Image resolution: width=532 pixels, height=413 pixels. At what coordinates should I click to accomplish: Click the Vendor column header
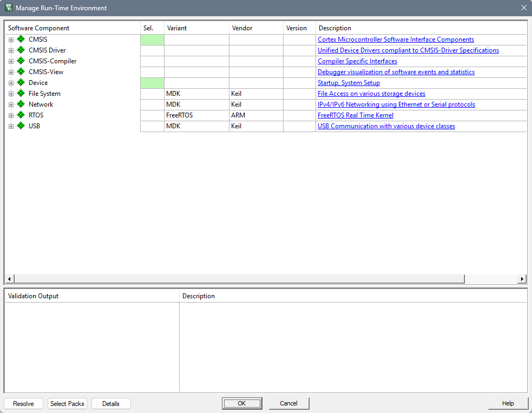(x=256, y=28)
